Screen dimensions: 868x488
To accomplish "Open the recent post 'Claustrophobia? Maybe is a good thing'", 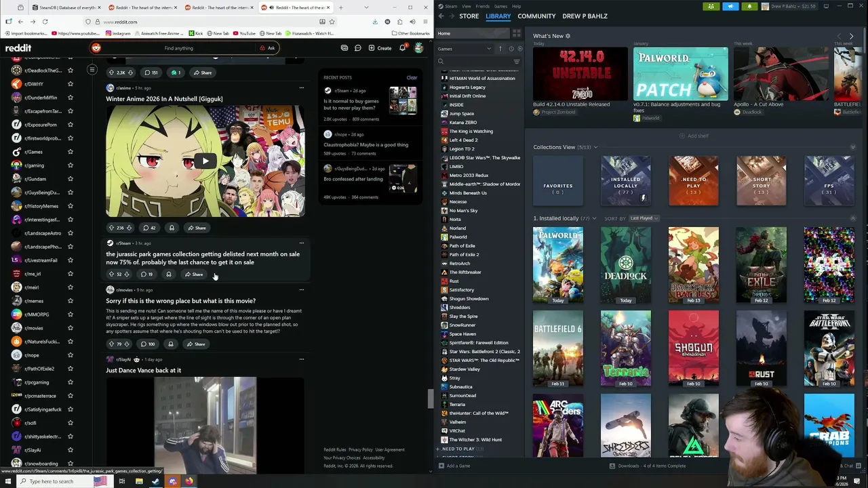I will [366, 144].
